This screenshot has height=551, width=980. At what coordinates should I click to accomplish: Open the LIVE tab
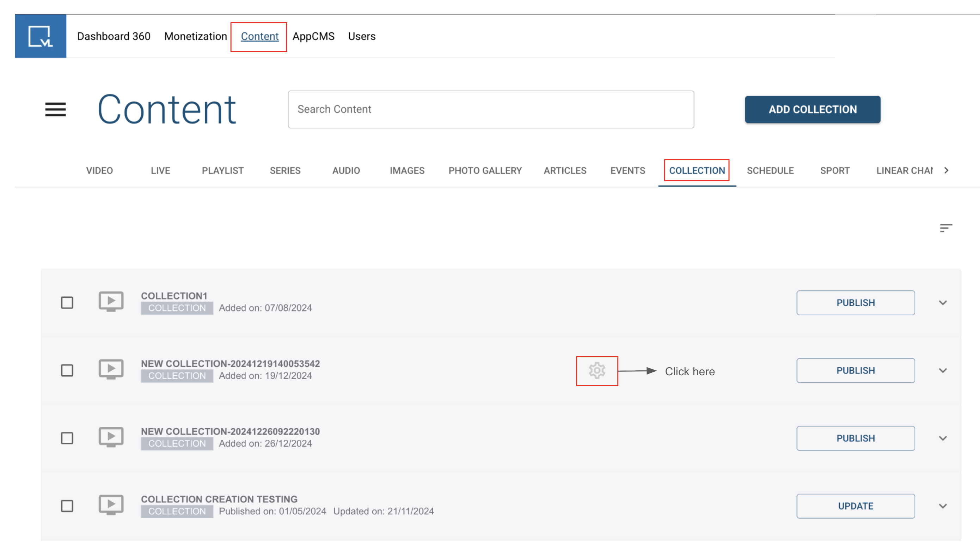(160, 171)
